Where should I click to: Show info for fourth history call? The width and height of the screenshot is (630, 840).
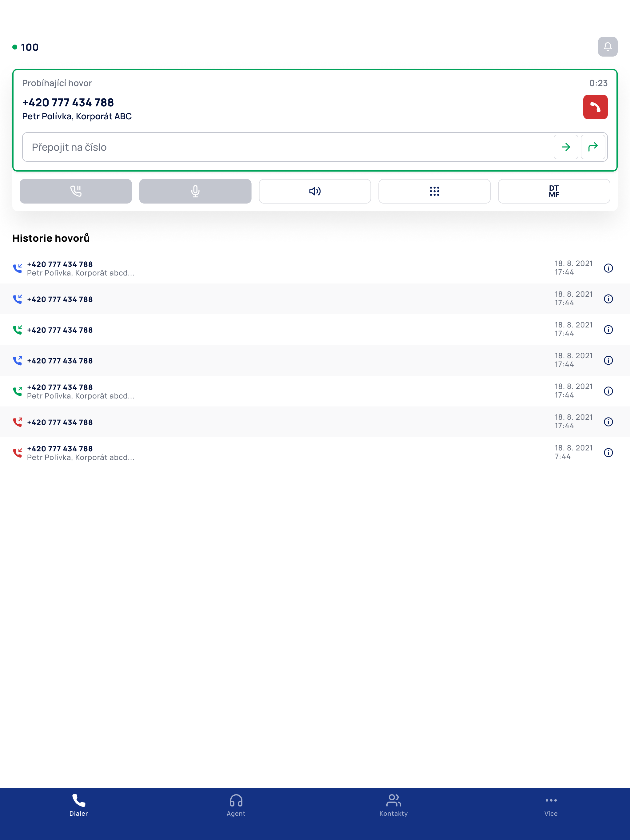click(608, 360)
